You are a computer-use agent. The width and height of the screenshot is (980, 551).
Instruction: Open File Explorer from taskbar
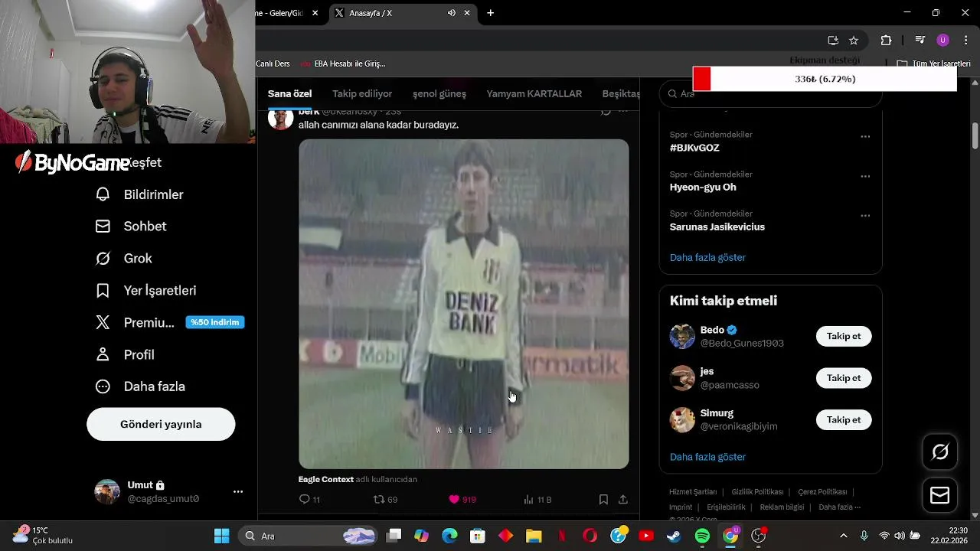[x=534, y=536]
